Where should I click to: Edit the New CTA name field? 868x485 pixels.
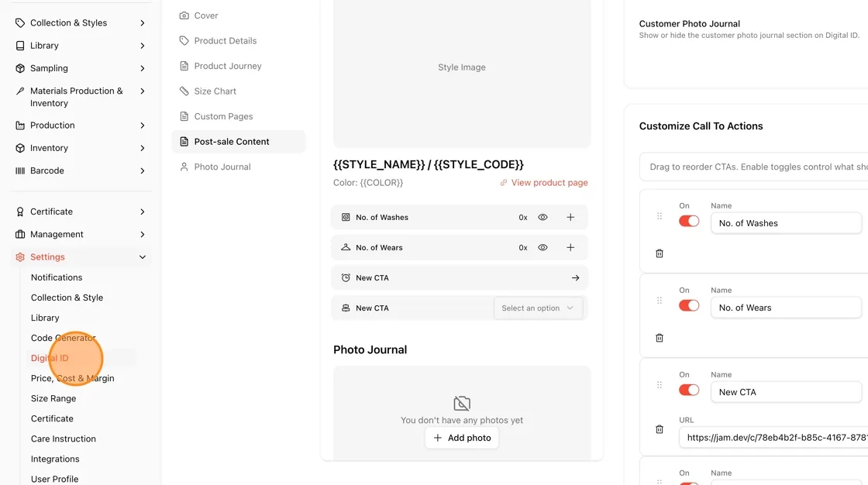click(786, 392)
